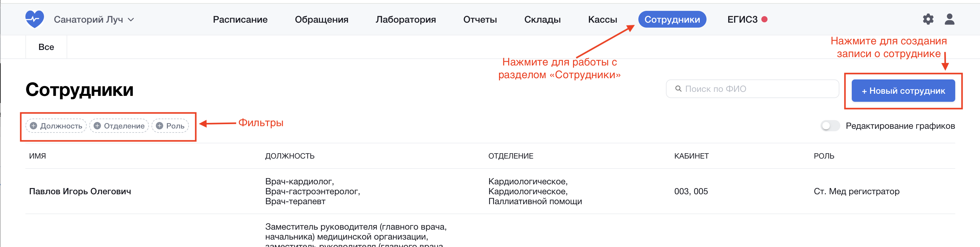Viewport: 980px width, 247px height.
Task: Click the heart pulse app logo
Action: (35, 19)
